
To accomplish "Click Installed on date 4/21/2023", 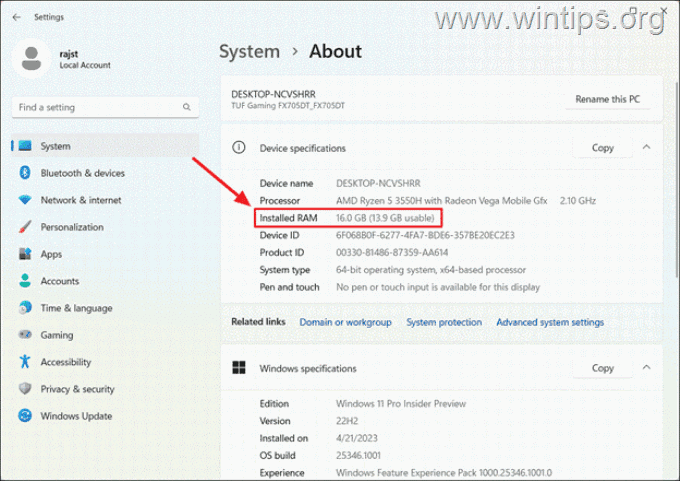I will point(356,438).
